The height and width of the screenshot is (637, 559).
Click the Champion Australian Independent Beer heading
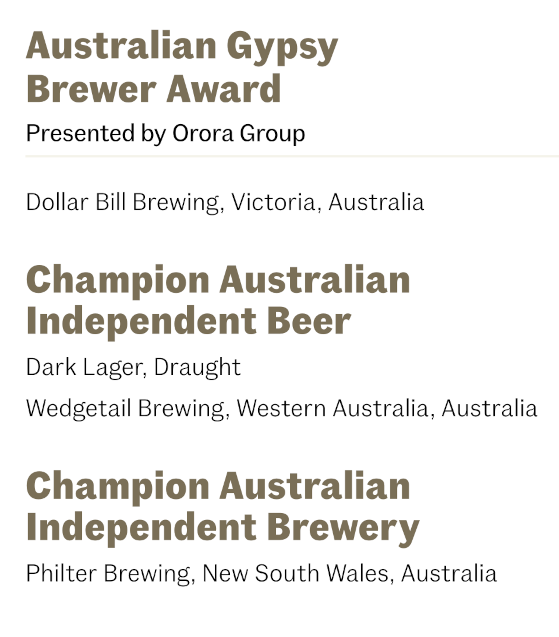[x=218, y=301]
